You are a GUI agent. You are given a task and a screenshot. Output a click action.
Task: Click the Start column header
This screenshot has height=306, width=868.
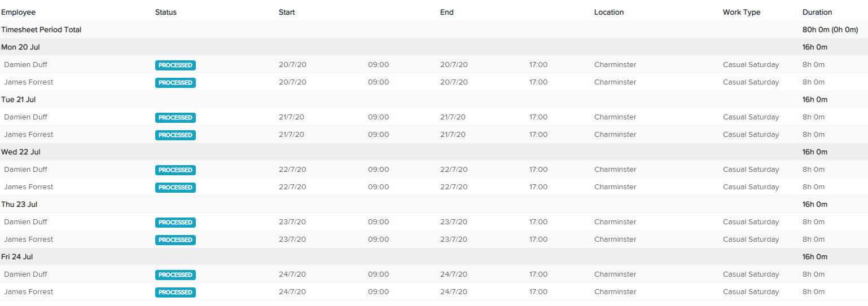(287, 12)
